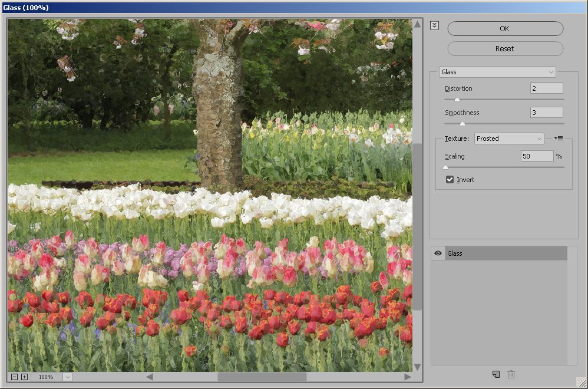Click the delete effect layer trash icon

(511, 374)
